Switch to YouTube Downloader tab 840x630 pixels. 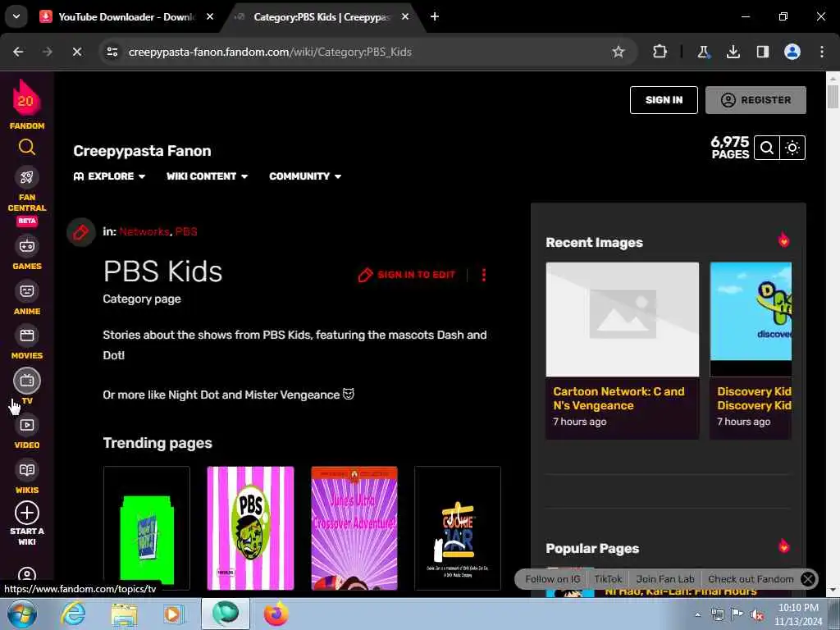pyautogui.click(x=126, y=16)
